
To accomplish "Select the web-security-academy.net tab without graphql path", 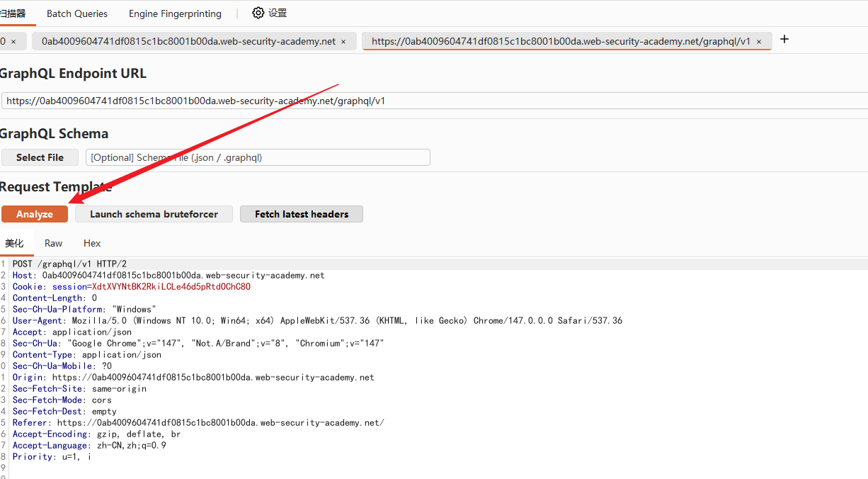I will point(188,41).
